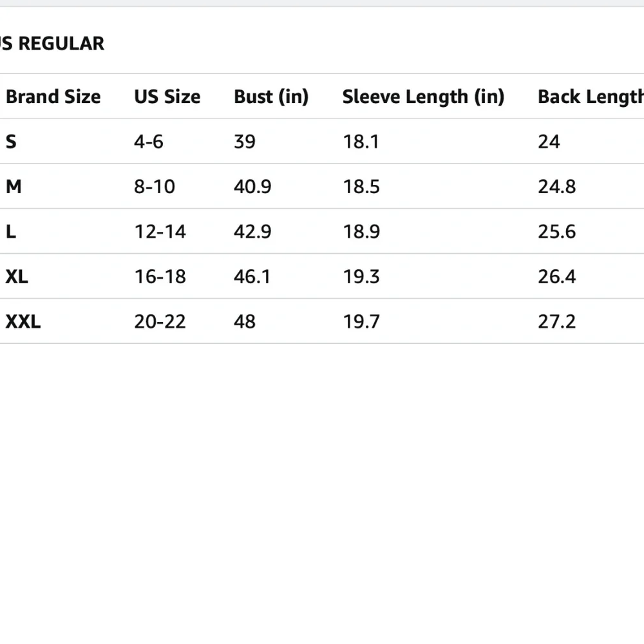Click the bust value 40.9
The width and height of the screenshot is (644, 644).
(252, 187)
